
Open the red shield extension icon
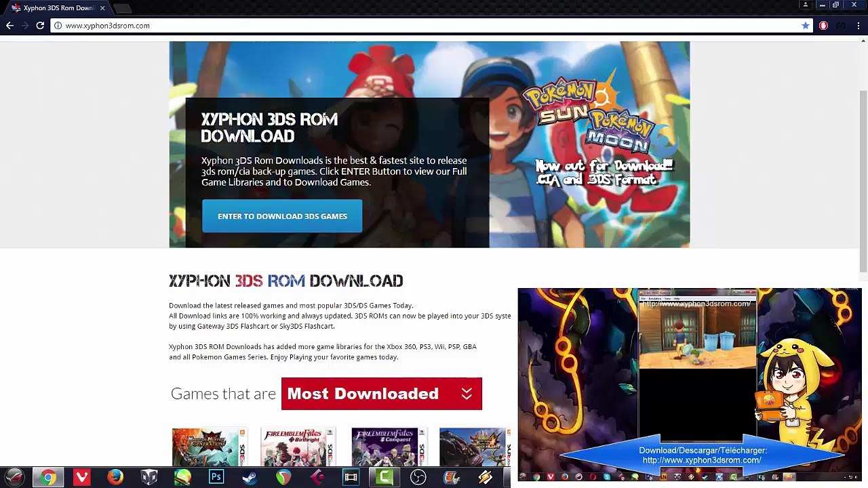point(823,26)
